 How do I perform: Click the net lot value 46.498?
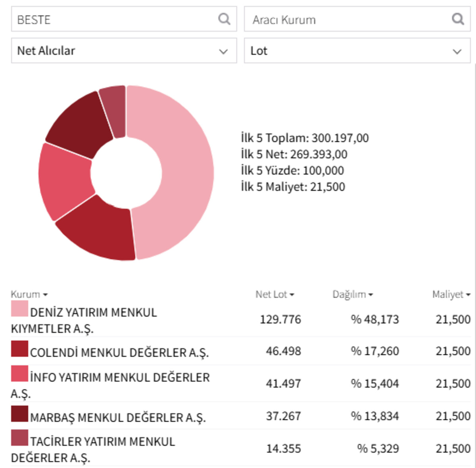(283, 351)
